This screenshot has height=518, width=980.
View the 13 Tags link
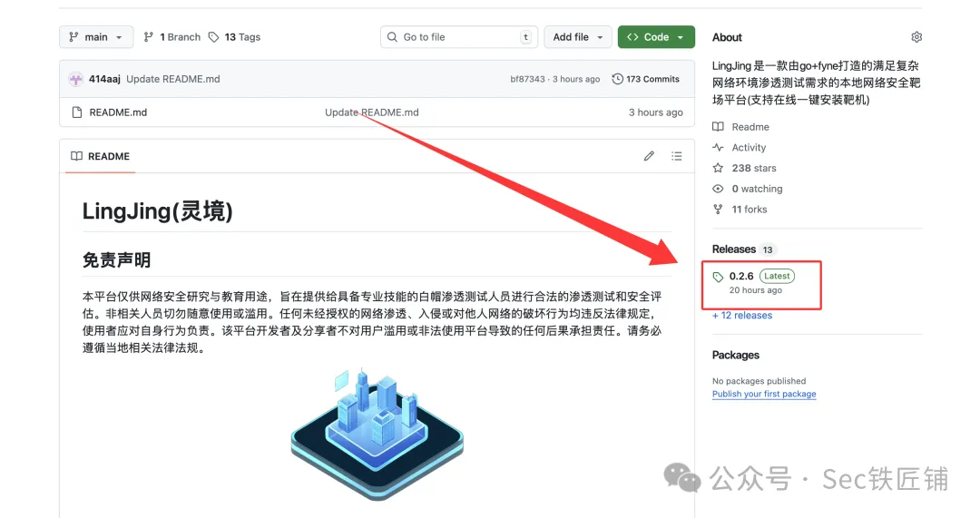242,37
